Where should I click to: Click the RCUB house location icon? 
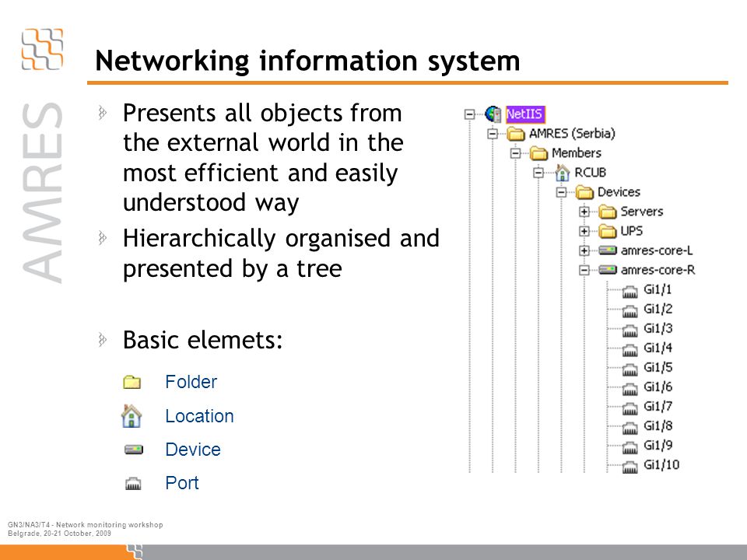click(562, 173)
